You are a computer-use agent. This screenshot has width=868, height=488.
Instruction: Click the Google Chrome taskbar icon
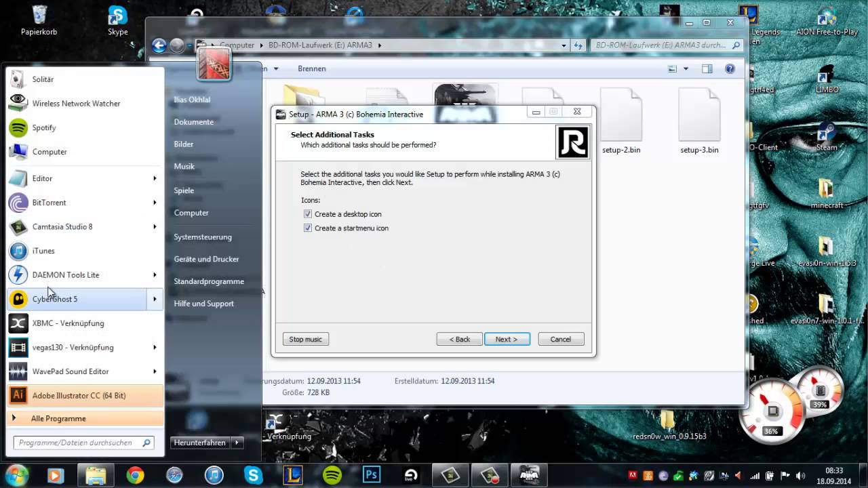(135, 475)
